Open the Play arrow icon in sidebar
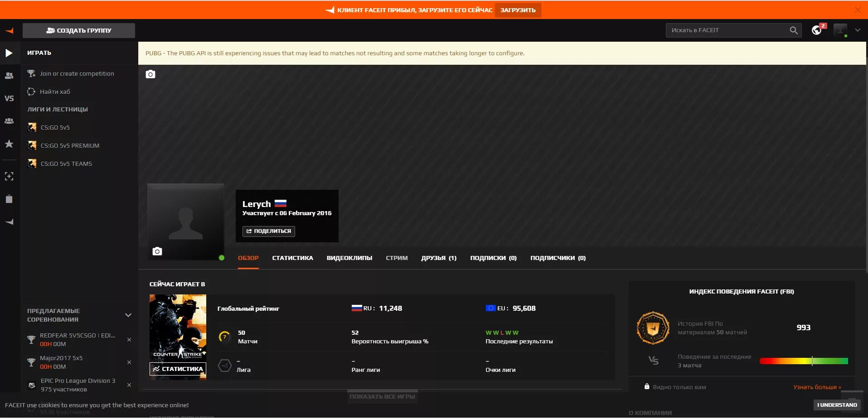The height and width of the screenshot is (419, 868). pyautogui.click(x=9, y=53)
